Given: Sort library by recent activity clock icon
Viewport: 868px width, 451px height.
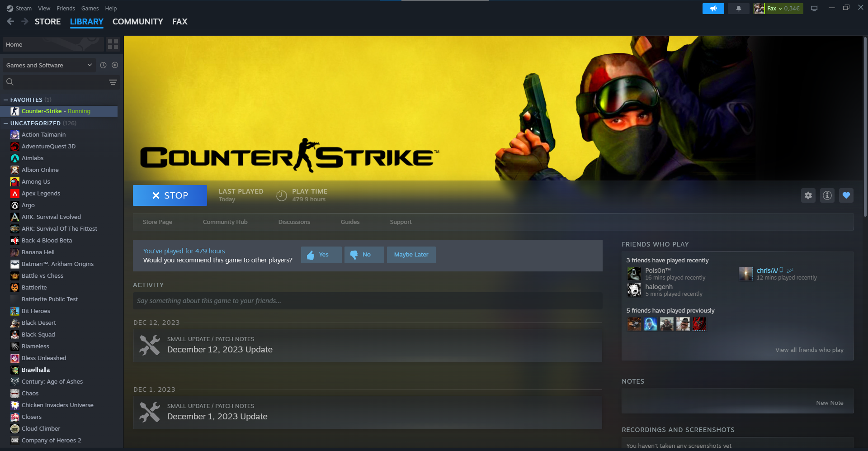Looking at the screenshot, I should tap(103, 65).
